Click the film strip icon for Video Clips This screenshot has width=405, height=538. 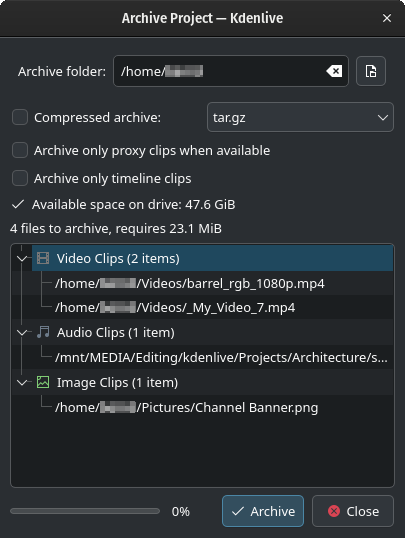43,258
